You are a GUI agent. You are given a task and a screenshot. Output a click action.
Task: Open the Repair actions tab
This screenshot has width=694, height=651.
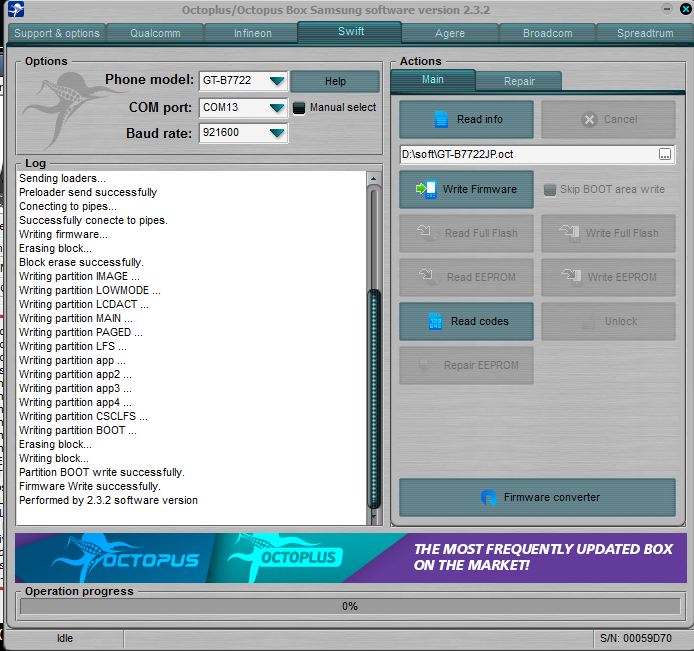(519, 81)
